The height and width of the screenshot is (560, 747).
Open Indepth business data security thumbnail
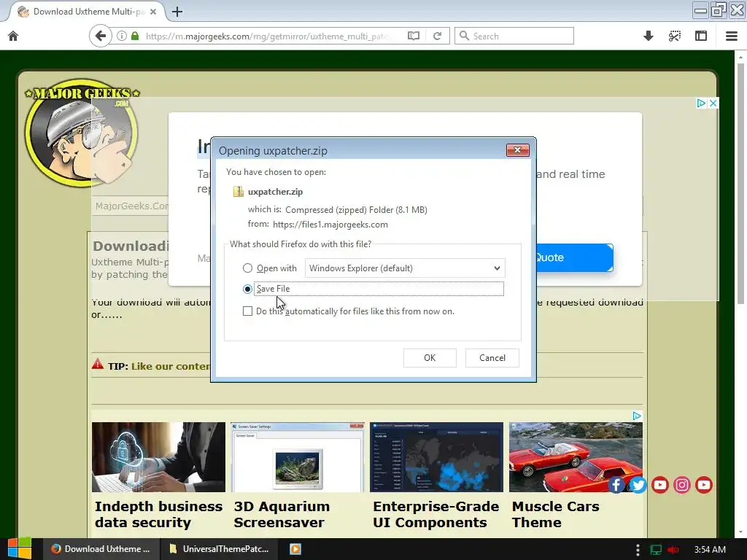[158, 457]
